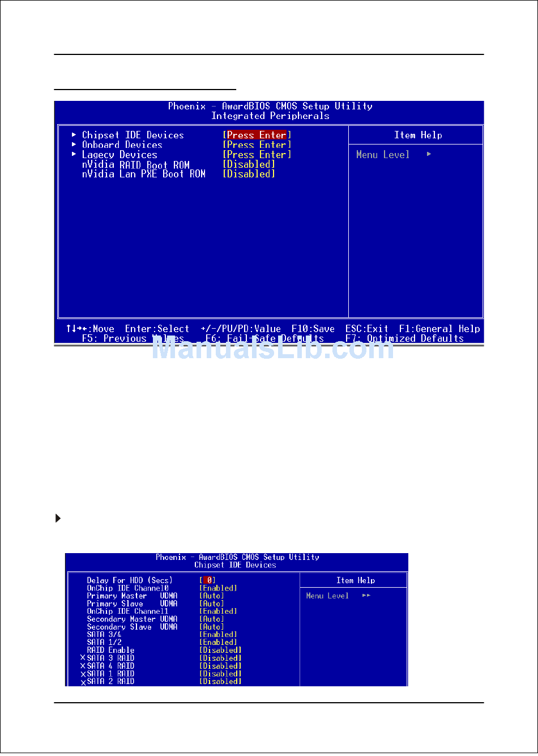Click the F1:General Help hint
The width and height of the screenshot is (538, 756).
coord(439,329)
